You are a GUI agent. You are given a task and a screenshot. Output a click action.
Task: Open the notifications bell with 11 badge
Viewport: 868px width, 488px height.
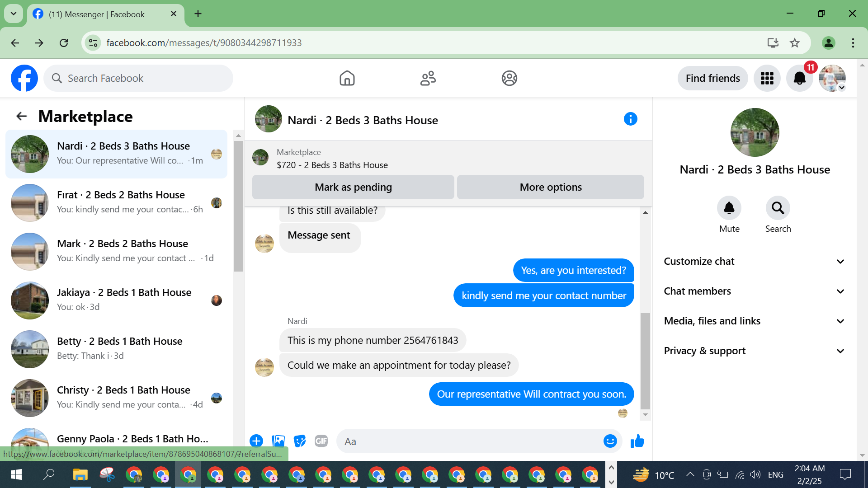799,78
